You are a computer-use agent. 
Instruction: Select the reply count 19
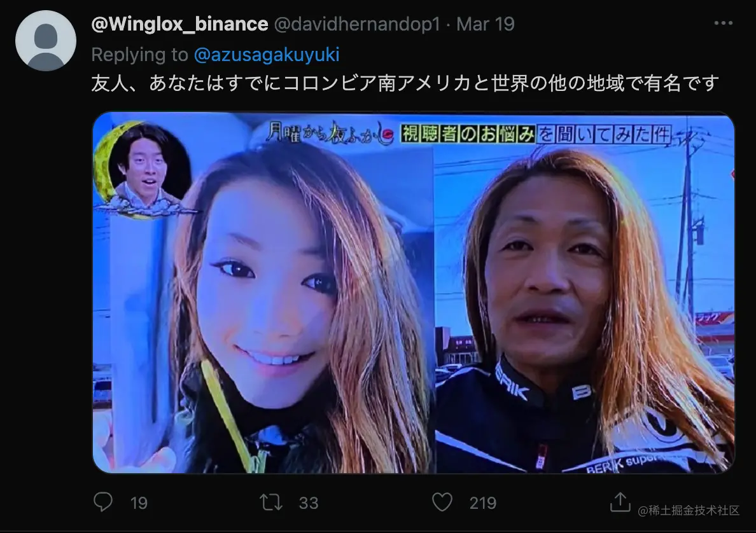tap(139, 503)
